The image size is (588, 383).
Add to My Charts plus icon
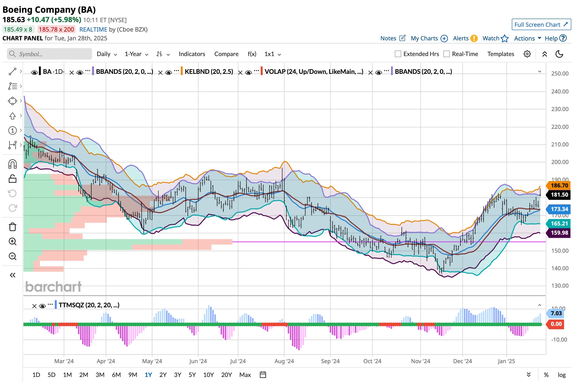click(x=444, y=38)
